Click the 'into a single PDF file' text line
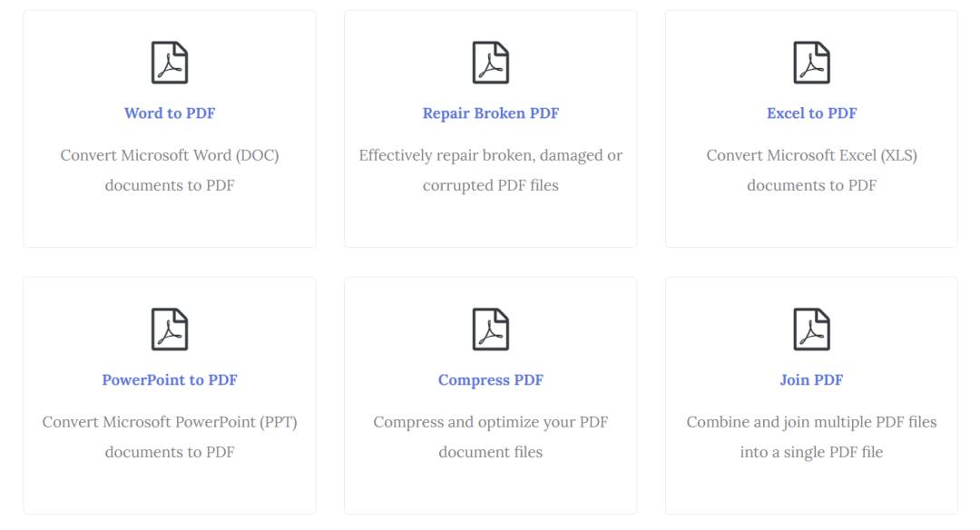 [x=812, y=452]
